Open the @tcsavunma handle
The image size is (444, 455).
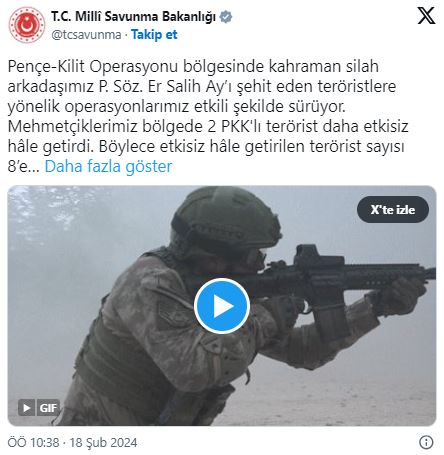(x=86, y=34)
